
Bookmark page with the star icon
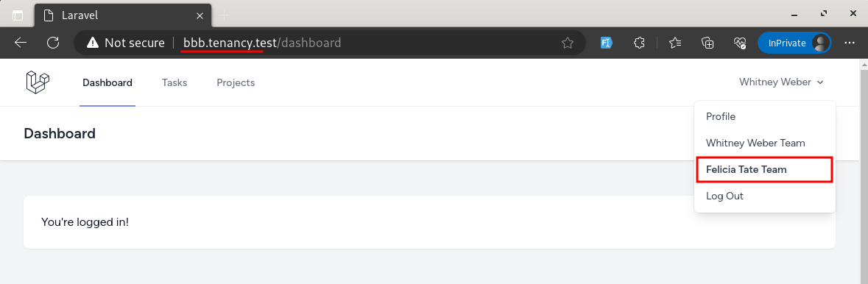tap(568, 43)
